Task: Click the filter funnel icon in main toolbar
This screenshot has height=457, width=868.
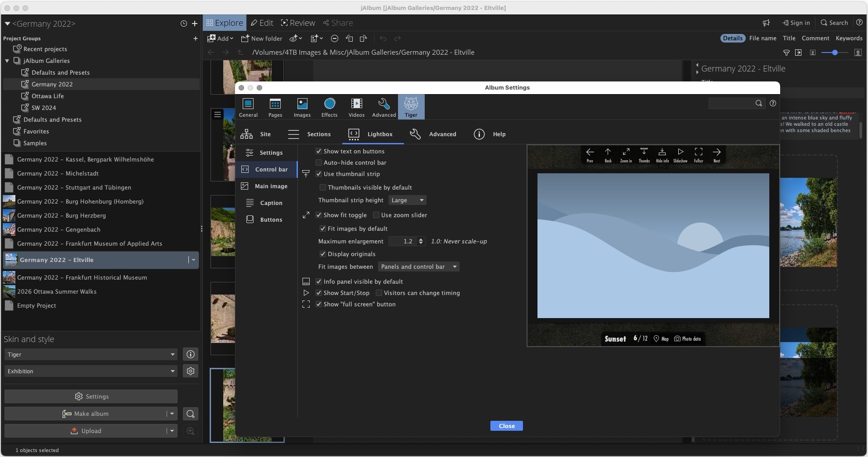Action: [786, 52]
